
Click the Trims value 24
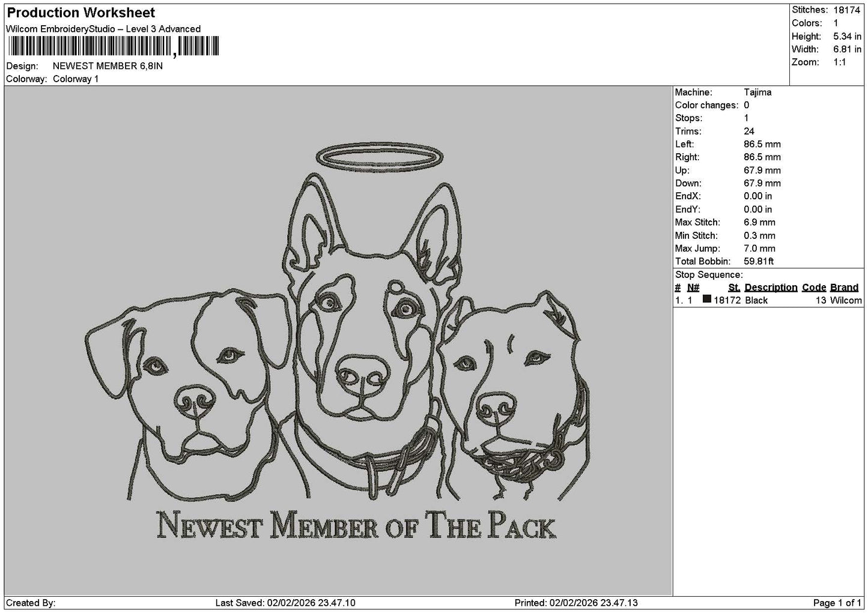click(749, 131)
